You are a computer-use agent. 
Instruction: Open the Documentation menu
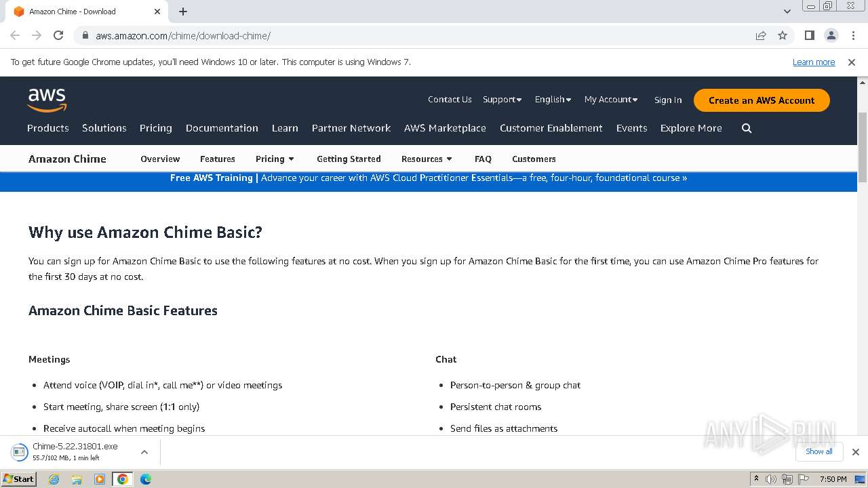click(222, 128)
